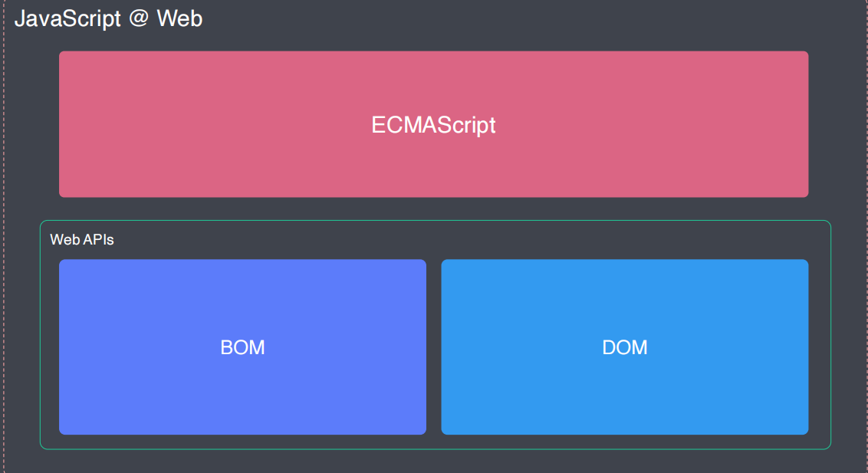
Task: Click the "DOM" text label
Action: coord(624,347)
